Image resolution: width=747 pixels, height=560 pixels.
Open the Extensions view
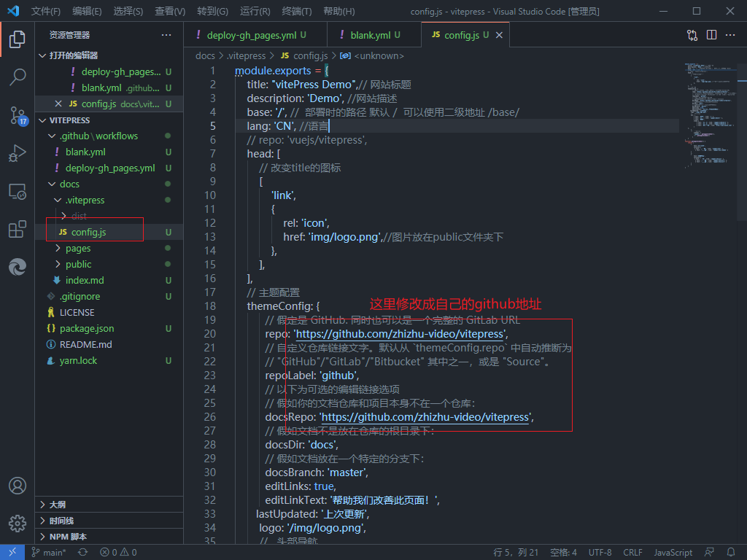pyautogui.click(x=18, y=229)
